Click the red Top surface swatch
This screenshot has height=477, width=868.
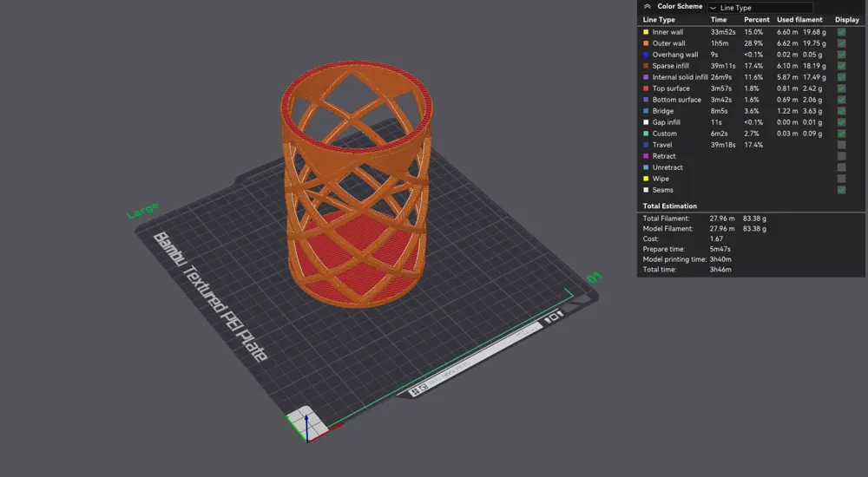click(x=646, y=88)
